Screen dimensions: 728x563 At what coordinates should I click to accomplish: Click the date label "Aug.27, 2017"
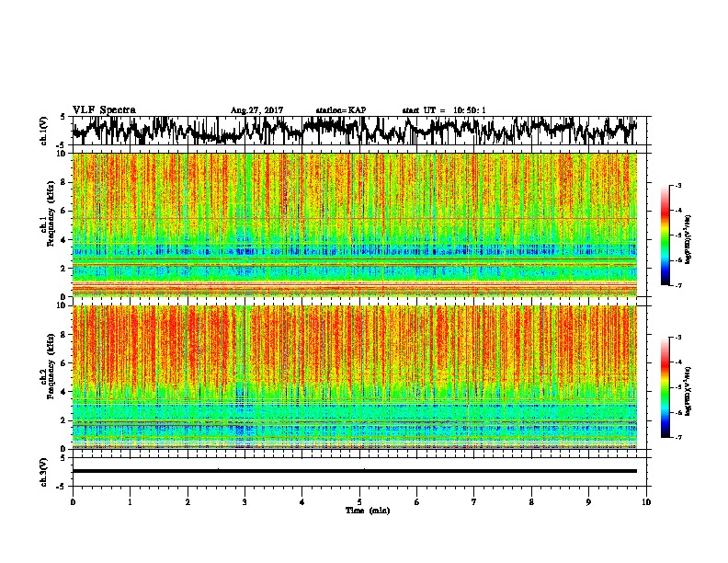pyautogui.click(x=256, y=110)
